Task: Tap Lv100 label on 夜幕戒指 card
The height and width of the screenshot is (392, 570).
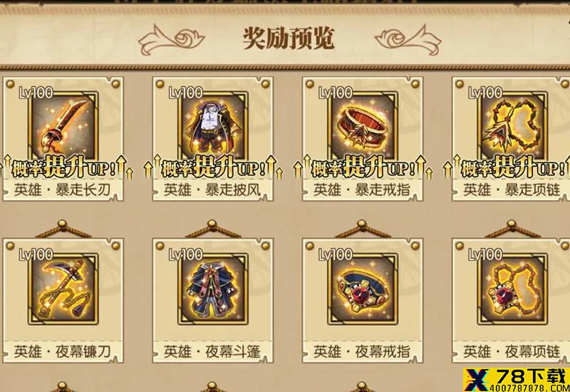Action: (x=335, y=254)
